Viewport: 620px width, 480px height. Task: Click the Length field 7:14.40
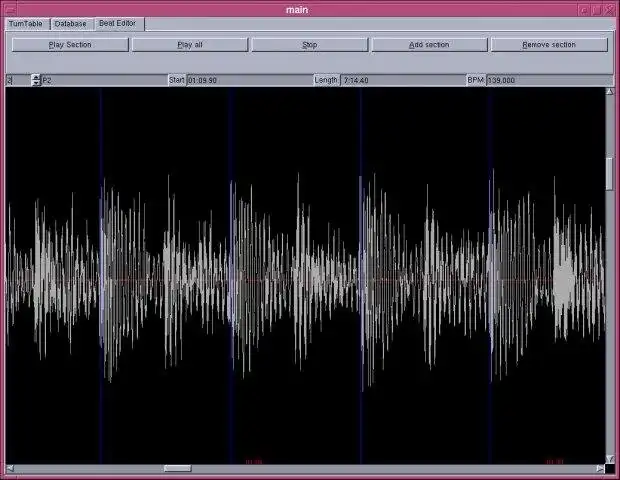click(x=403, y=80)
